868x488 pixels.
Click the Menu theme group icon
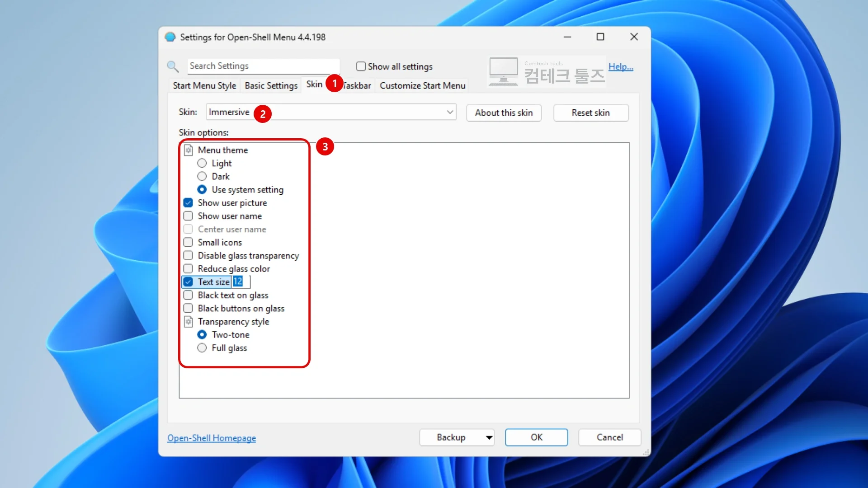tap(189, 150)
